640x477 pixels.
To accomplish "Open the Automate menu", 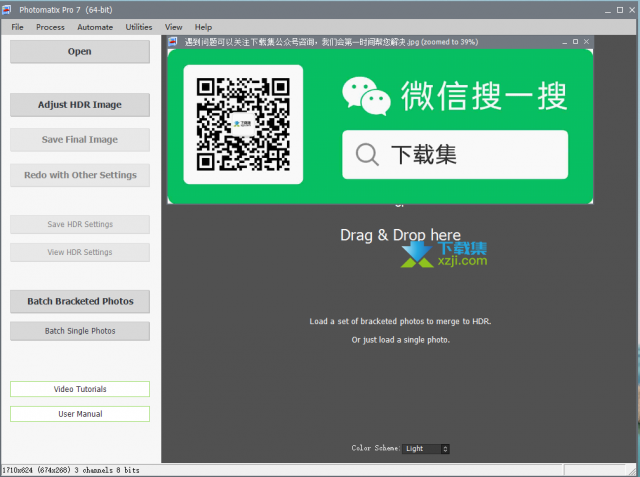I will coord(95,27).
